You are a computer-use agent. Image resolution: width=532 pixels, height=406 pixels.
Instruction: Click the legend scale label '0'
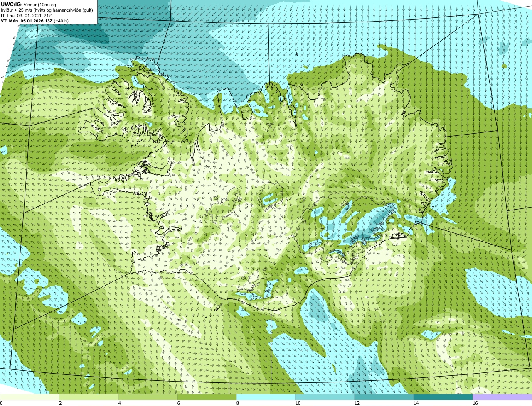click(1, 403)
